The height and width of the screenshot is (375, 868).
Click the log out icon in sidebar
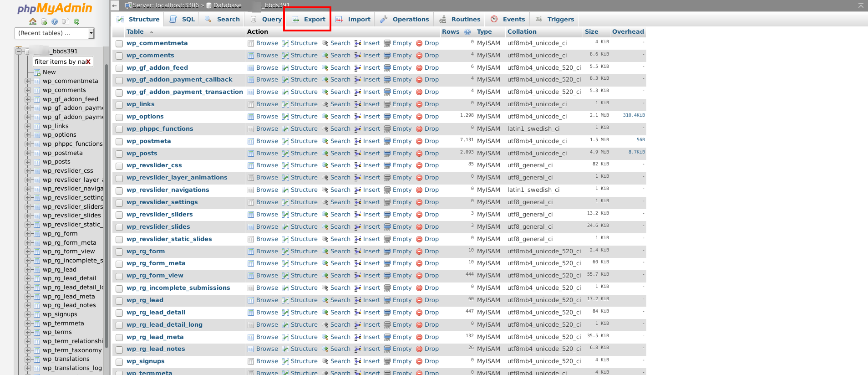click(44, 21)
